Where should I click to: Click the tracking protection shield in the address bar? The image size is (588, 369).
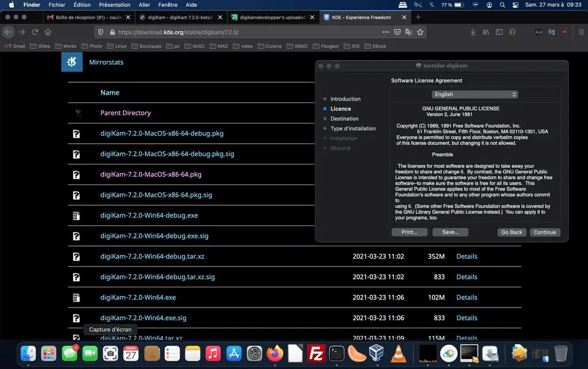click(100, 32)
